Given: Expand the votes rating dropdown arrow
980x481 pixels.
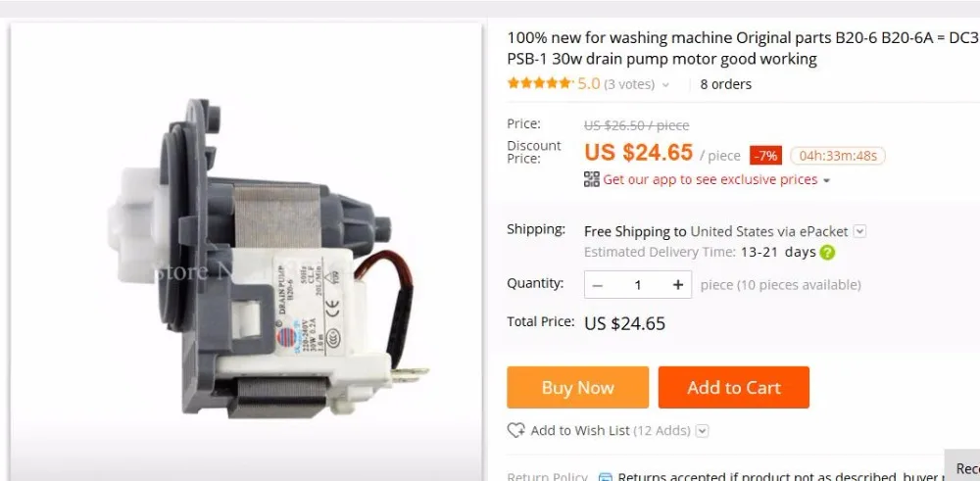Looking at the screenshot, I should pos(665,85).
